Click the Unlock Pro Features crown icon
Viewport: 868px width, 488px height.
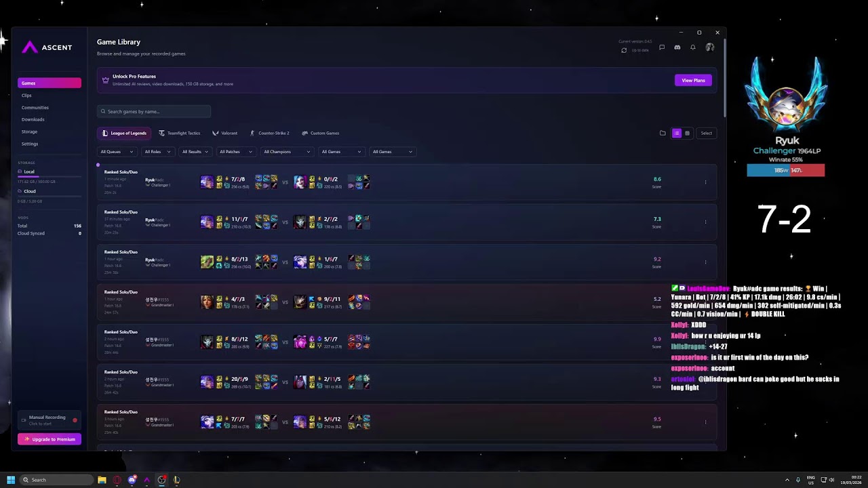105,80
